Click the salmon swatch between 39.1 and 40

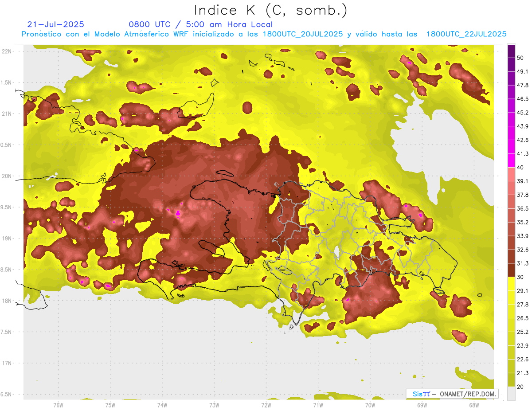(511, 174)
